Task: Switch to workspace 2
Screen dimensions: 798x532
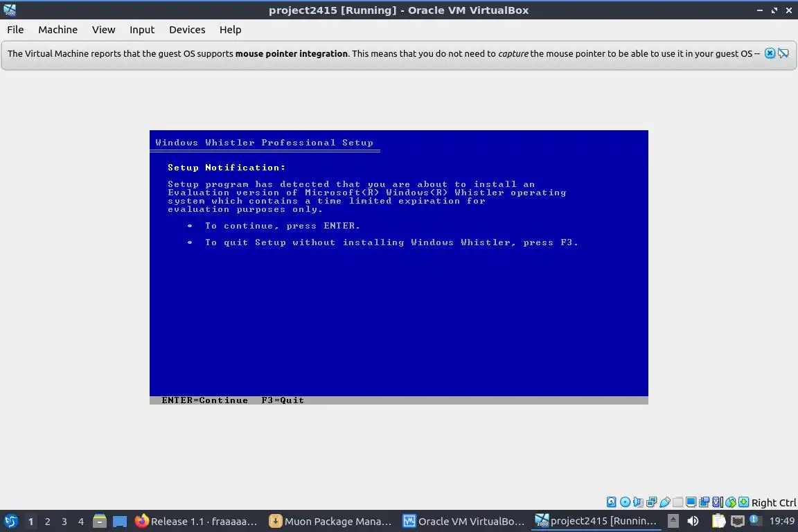Action: pyautogui.click(x=47, y=522)
